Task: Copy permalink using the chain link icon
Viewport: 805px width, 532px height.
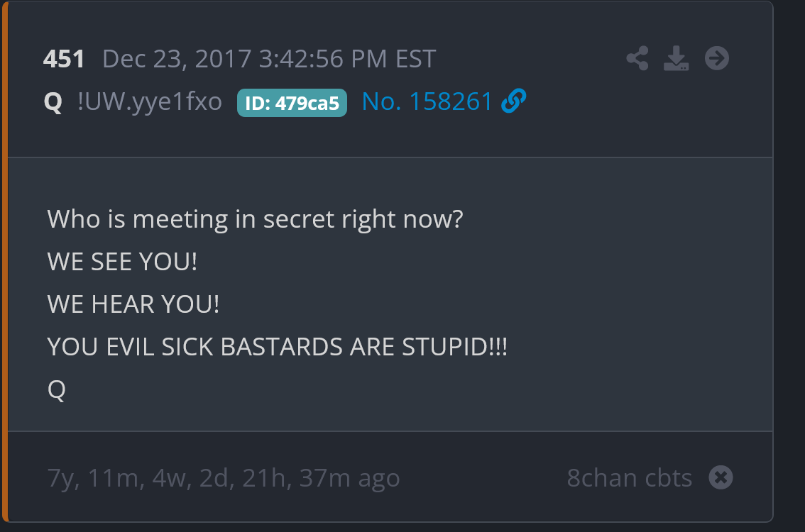Action: click(513, 101)
